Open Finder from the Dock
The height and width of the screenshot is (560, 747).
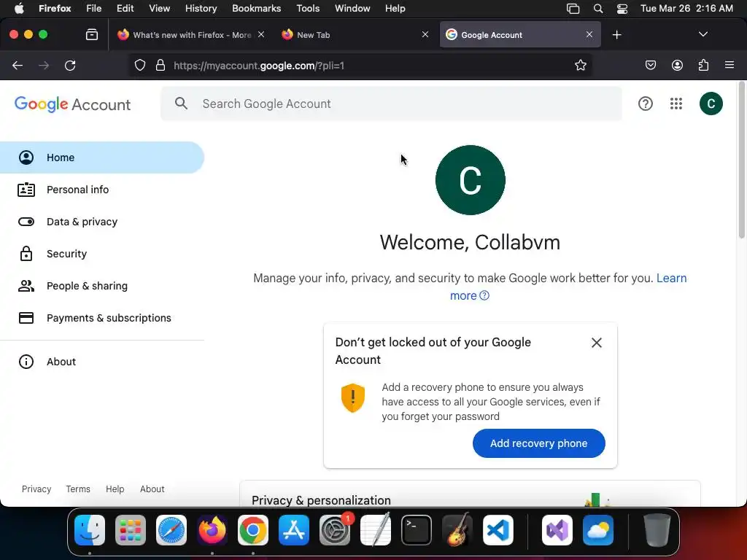click(90, 530)
